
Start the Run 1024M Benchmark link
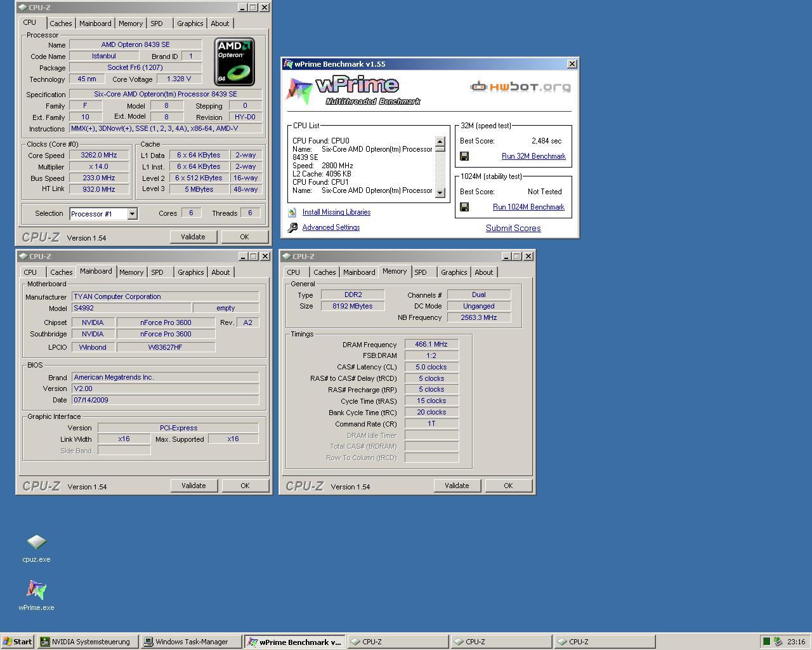point(528,207)
